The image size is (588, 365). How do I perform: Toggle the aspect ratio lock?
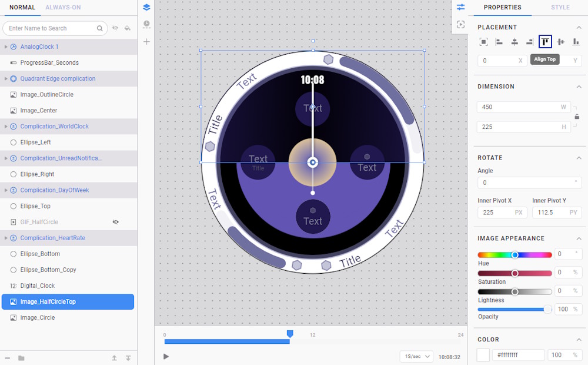[x=577, y=117]
